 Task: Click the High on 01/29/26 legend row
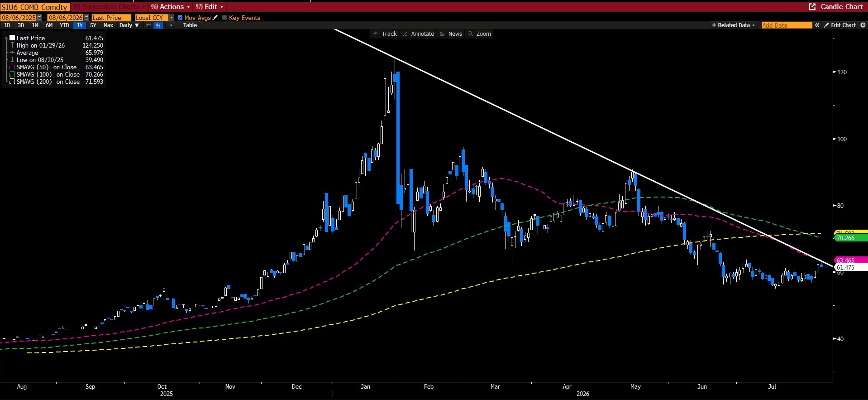pyautogui.click(x=56, y=45)
